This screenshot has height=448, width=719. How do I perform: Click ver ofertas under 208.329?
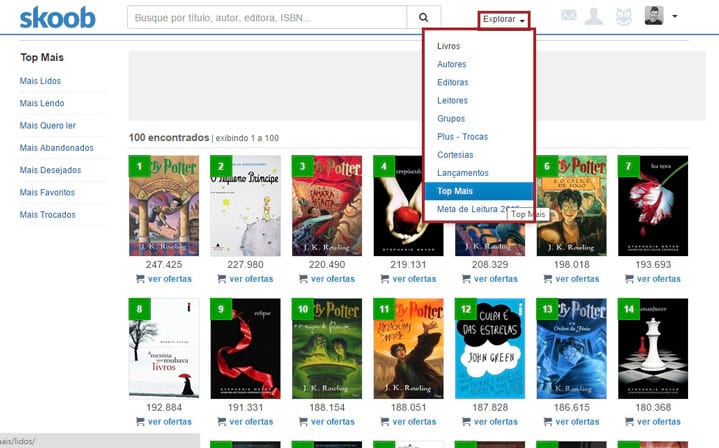pos(490,279)
